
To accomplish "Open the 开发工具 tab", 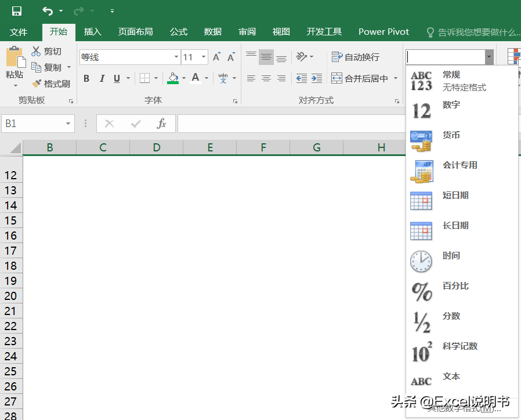I will pos(324,32).
